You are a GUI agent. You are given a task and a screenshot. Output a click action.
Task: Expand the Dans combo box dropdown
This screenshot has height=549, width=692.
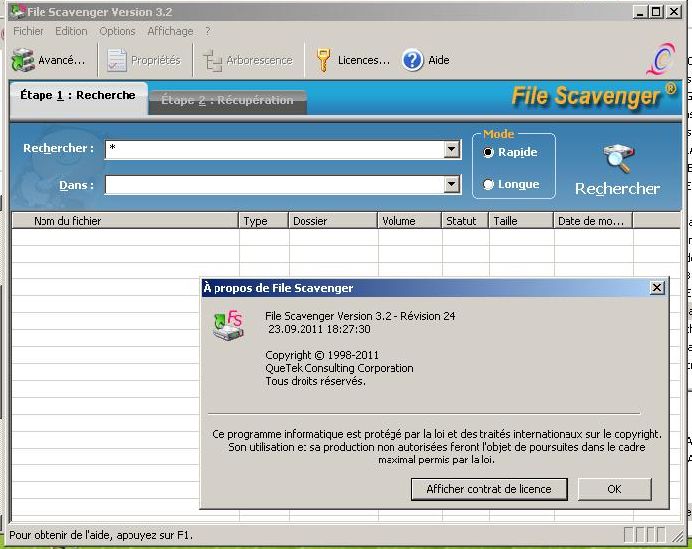(451, 184)
